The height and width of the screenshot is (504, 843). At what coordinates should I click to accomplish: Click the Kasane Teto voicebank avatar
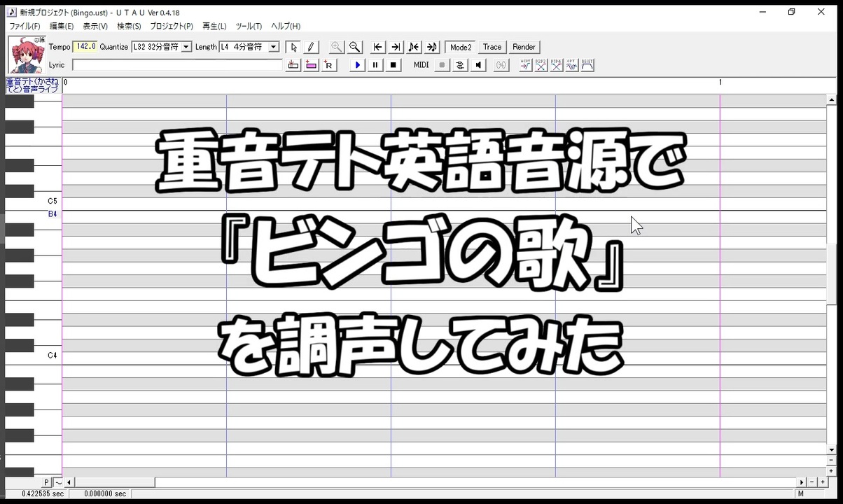(x=27, y=55)
